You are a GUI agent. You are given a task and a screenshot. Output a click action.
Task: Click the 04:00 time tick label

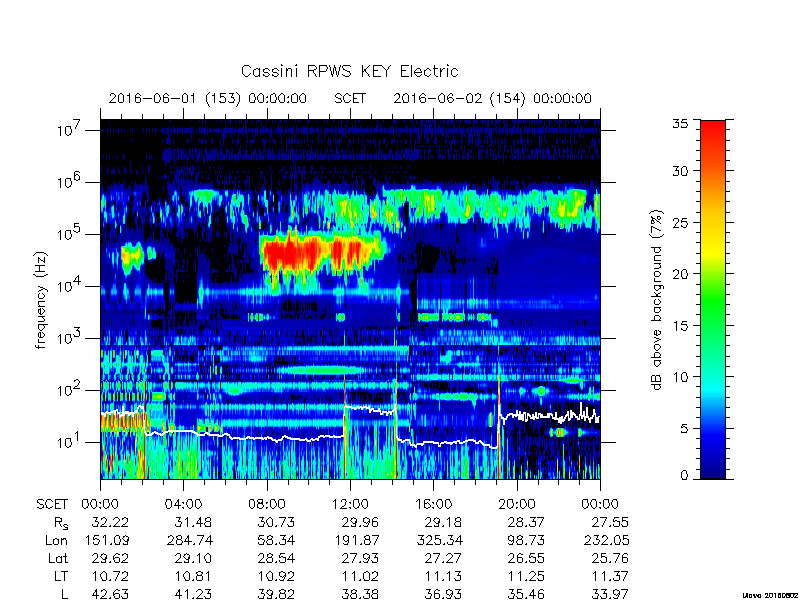click(x=183, y=505)
